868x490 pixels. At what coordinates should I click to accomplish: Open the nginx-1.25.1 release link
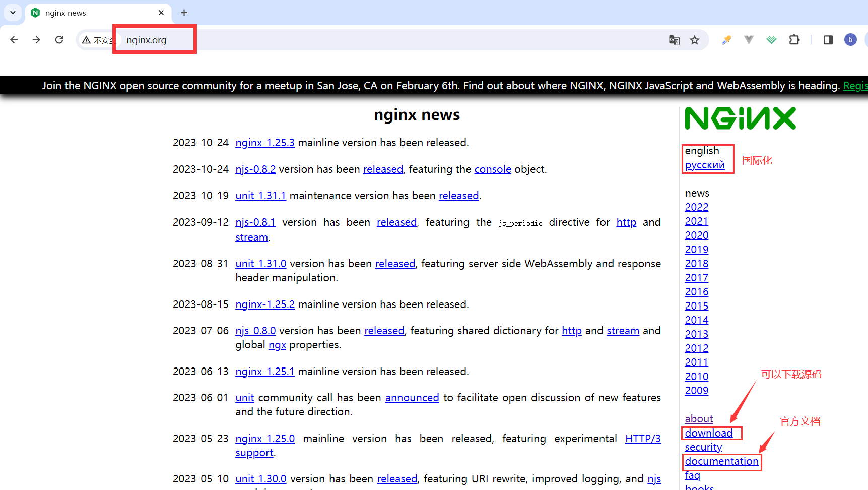point(265,372)
